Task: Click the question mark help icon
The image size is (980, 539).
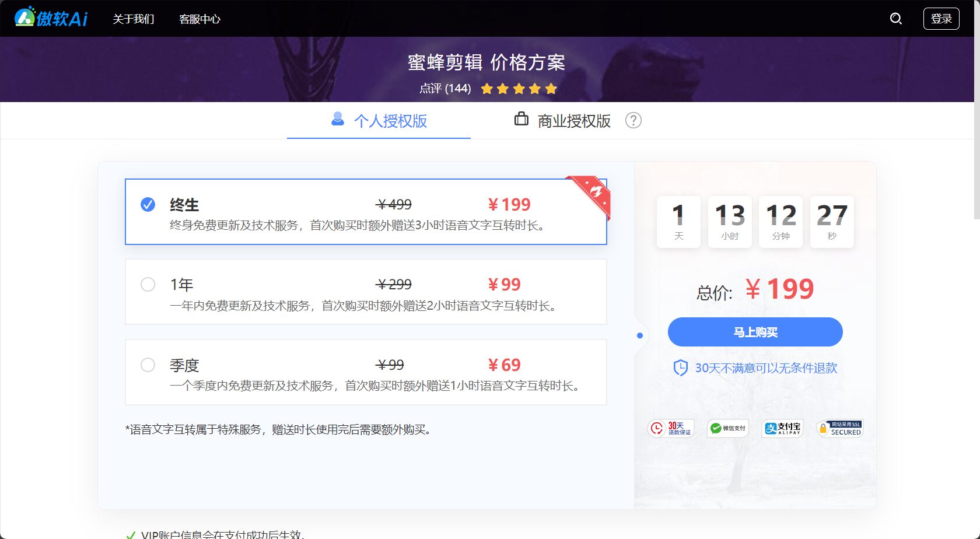Action: 633,120
